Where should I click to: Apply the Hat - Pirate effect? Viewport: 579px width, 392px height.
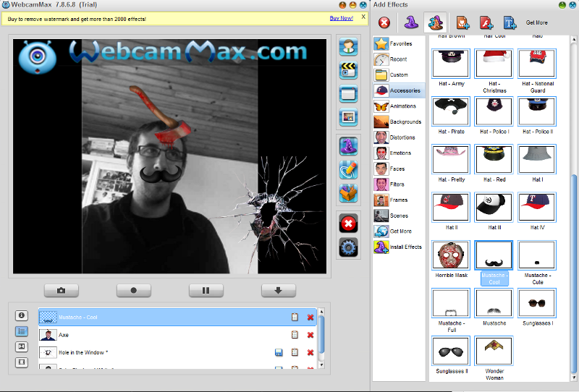451,111
